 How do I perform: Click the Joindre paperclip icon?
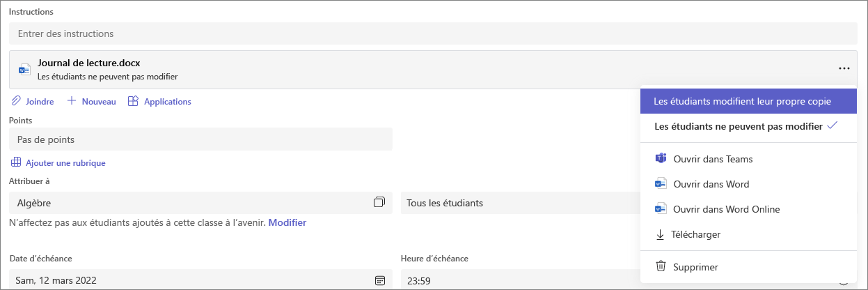tap(16, 101)
